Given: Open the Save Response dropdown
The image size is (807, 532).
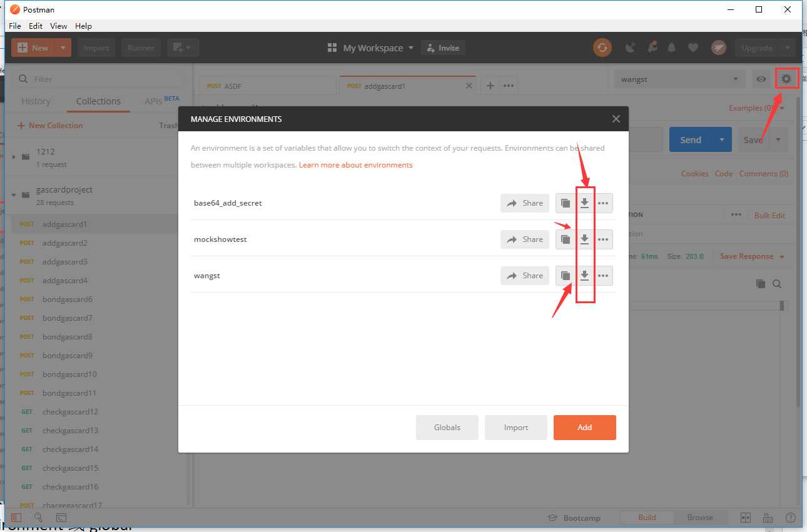Looking at the screenshot, I should [752, 256].
